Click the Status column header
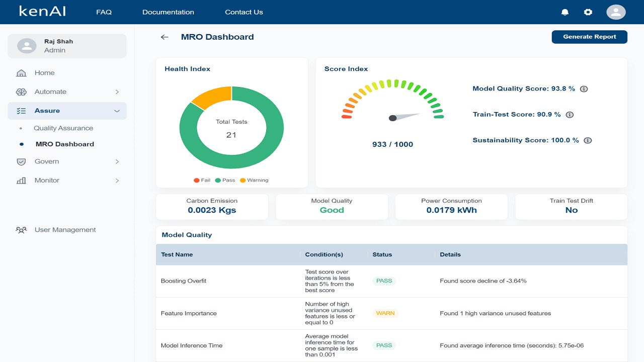The image size is (644, 362). (x=382, y=255)
